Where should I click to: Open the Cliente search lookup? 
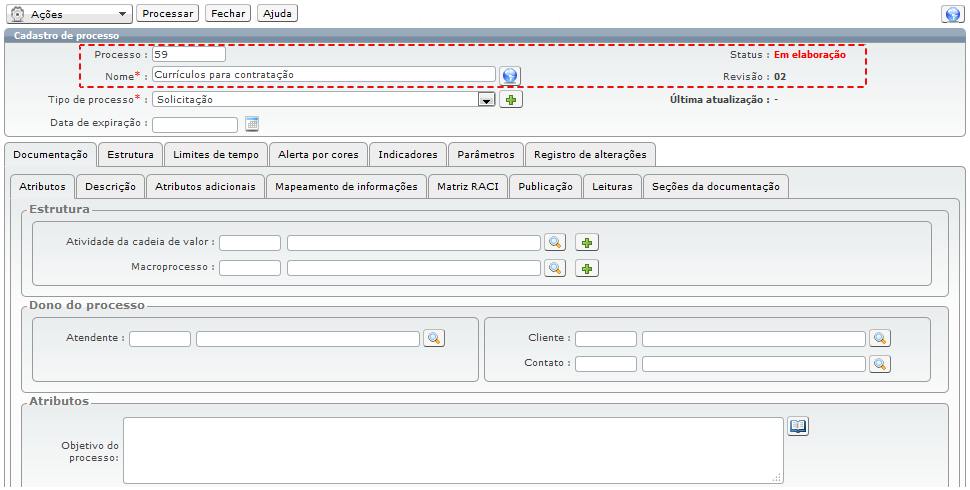879,338
